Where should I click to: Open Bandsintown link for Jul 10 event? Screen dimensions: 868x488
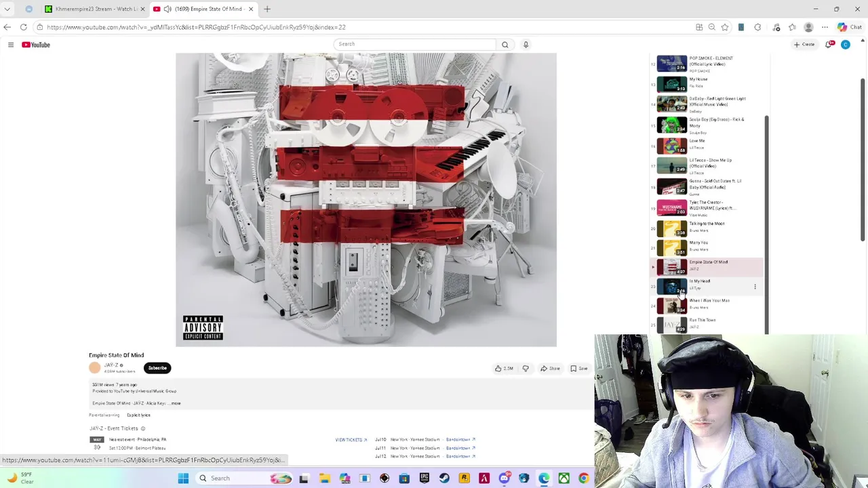460,440
